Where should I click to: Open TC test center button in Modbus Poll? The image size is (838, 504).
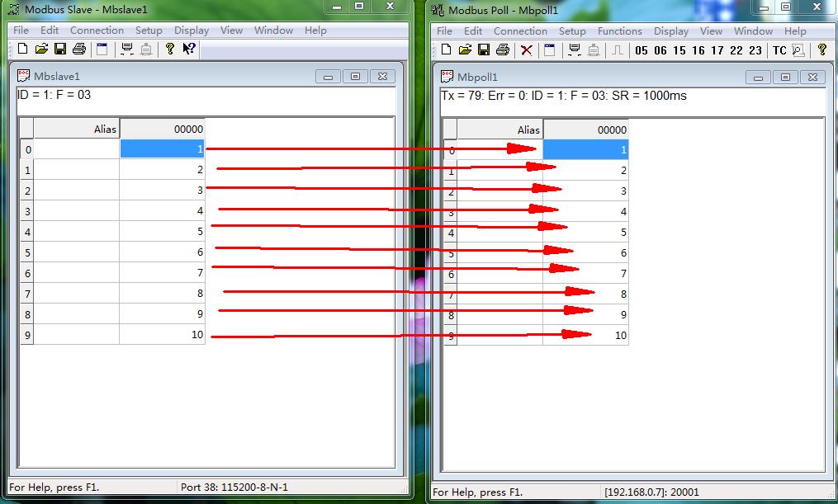779,50
